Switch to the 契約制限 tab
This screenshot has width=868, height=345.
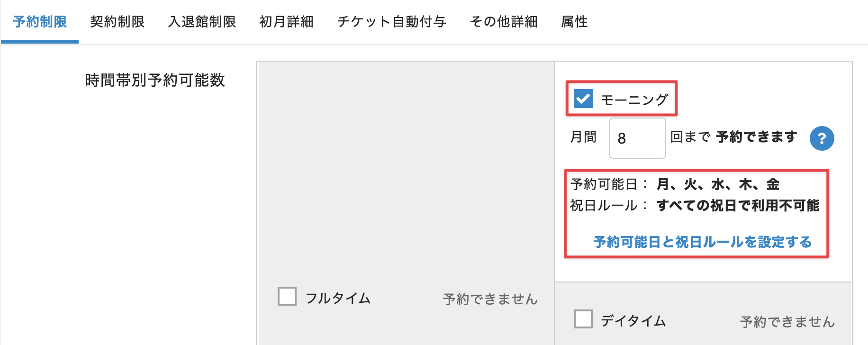[117, 22]
